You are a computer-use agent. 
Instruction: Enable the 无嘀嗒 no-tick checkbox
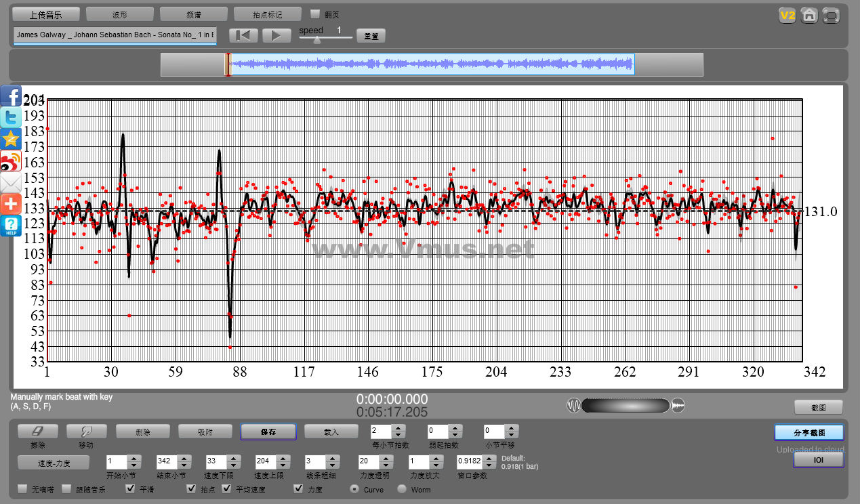tap(22, 488)
